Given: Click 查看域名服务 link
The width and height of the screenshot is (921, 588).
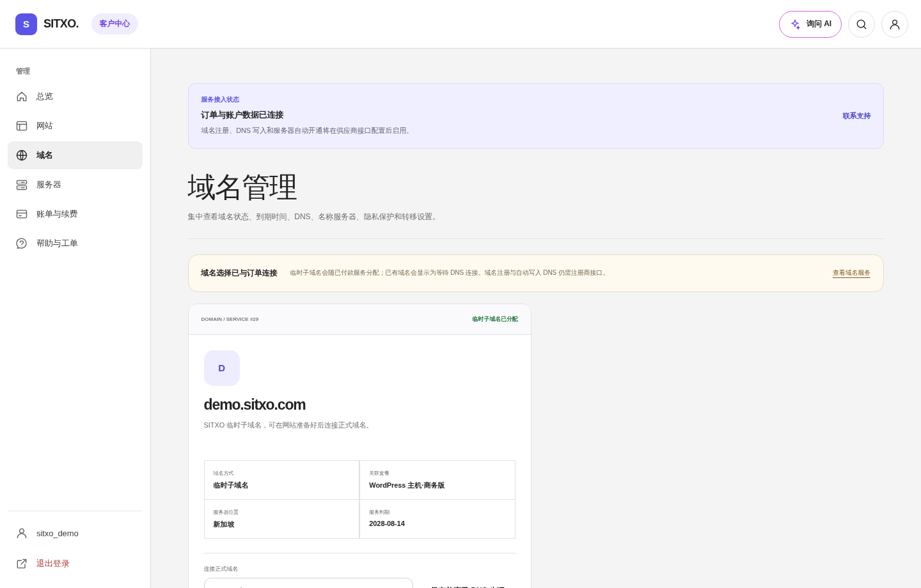Looking at the screenshot, I should (851, 273).
